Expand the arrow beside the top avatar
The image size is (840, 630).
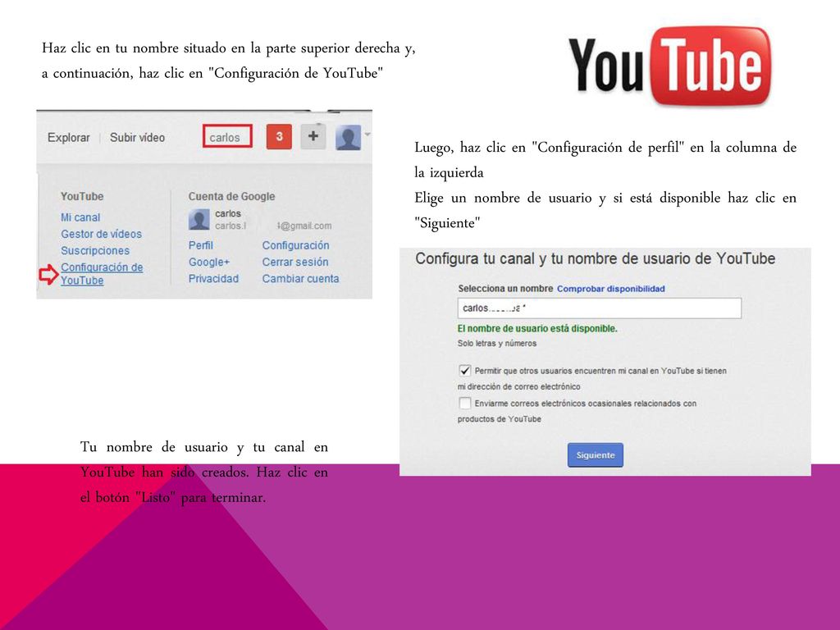[367, 135]
